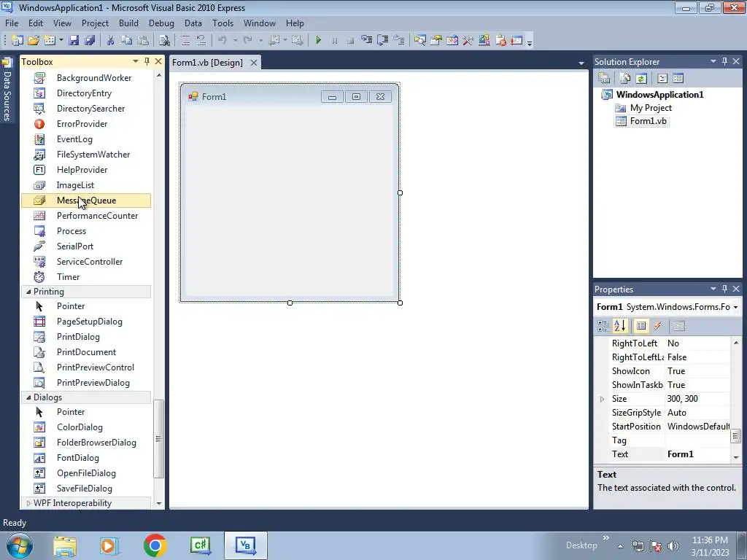
Task: Click the New Project toolbar icon
Action: click(x=18, y=41)
